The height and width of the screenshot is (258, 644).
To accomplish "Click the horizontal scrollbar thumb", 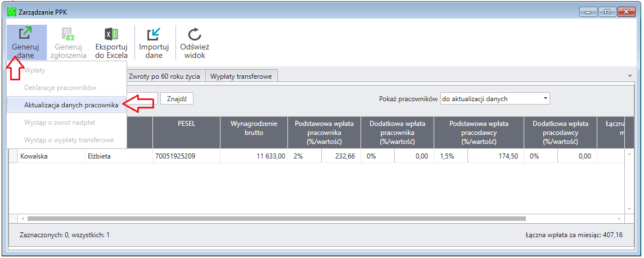I will point(276,219).
